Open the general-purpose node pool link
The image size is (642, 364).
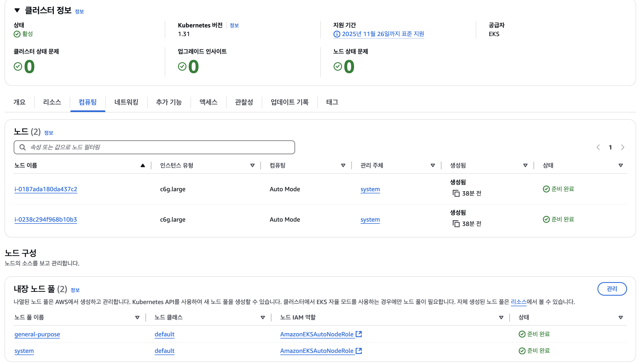point(37,334)
